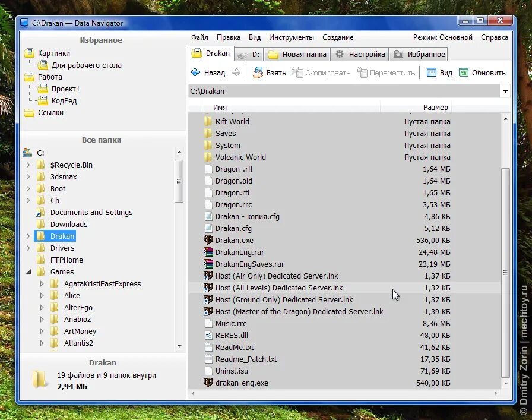Sort by the Размер column header
This screenshot has height=420, width=532.
(x=416, y=108)
